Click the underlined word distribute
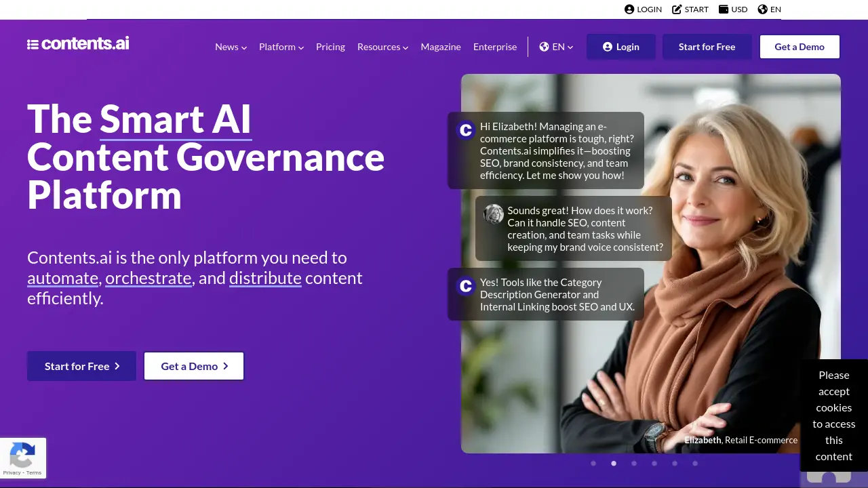Screen dimensions: 868x488 [x=265, y=278]
